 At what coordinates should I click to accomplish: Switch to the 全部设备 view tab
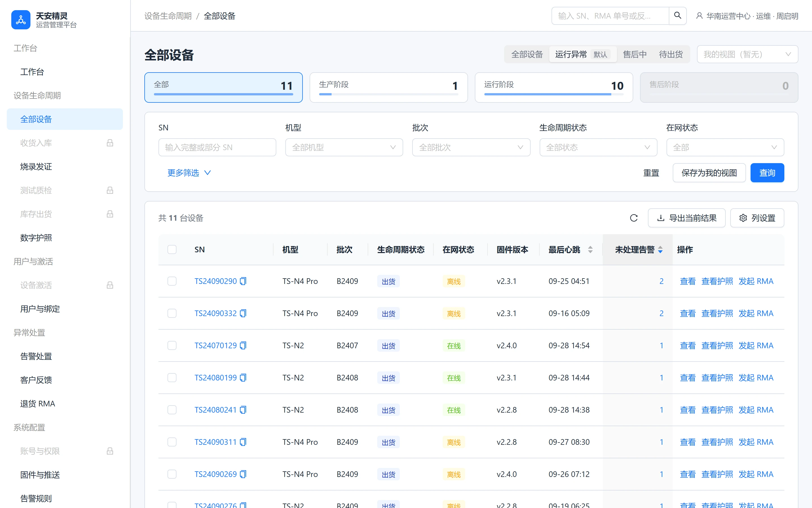point(527,54)
